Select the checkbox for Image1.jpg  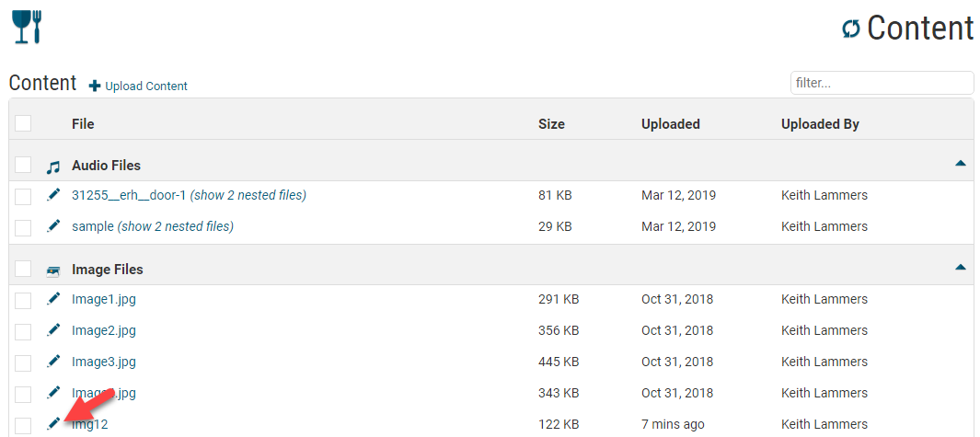tap(23, 300)
